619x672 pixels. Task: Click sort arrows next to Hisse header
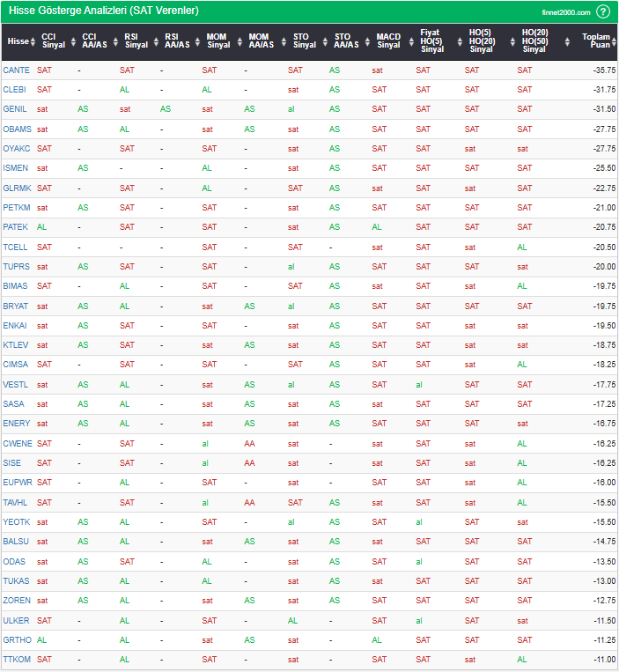click(x=33, y=41)
